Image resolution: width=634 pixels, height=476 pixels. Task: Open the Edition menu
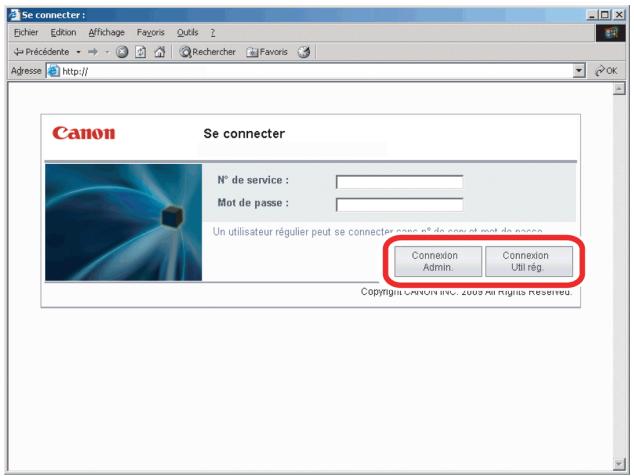coord(63,32)
